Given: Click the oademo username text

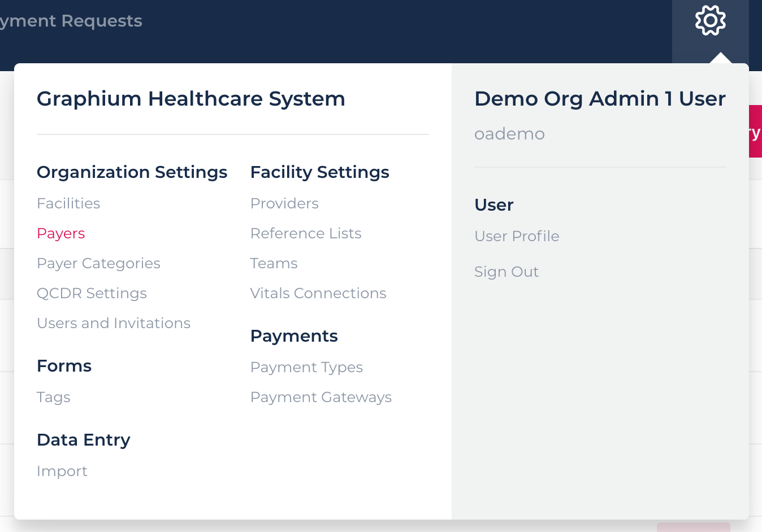Looking at the screenshot, I should pyautogui.click(x=509, y=134).
